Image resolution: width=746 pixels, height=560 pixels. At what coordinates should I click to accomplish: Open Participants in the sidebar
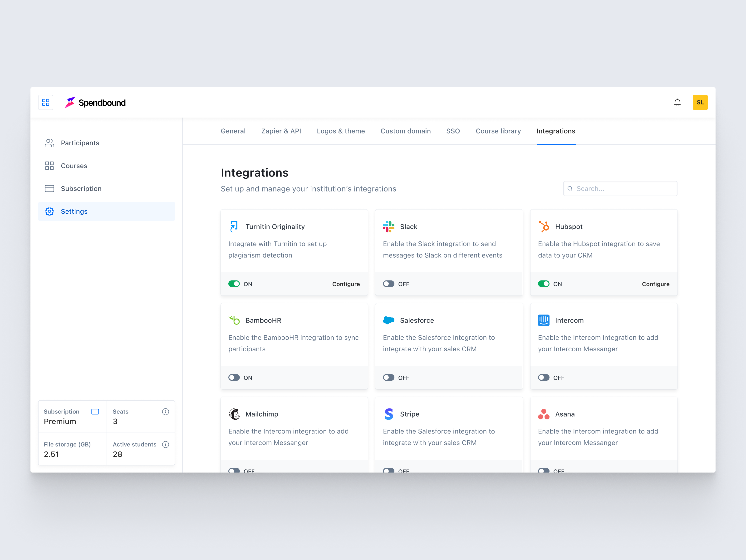106,143
